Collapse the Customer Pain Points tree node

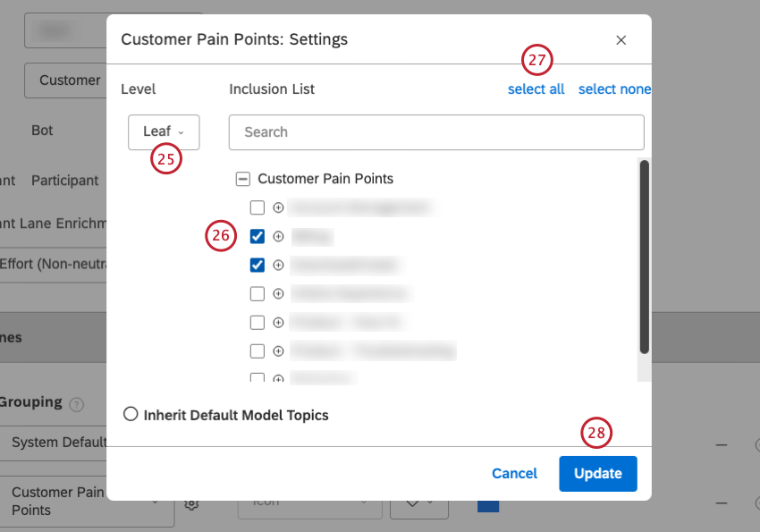242,178
